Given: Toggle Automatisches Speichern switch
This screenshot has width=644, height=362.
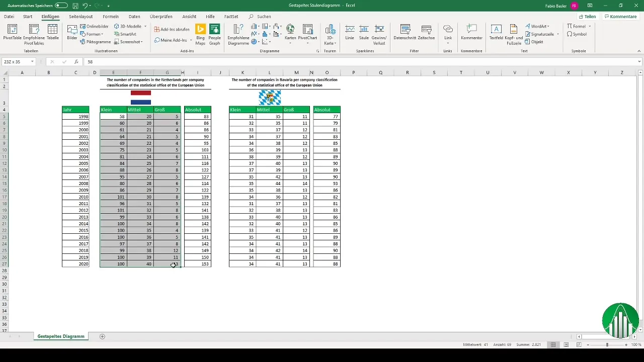Looking at the screenshot, I should point(61,6).
